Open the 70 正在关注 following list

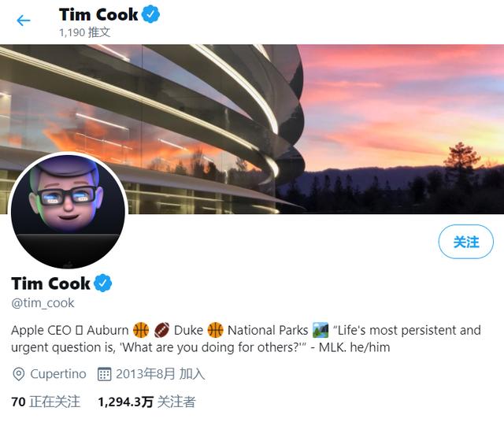coord(46,402)
